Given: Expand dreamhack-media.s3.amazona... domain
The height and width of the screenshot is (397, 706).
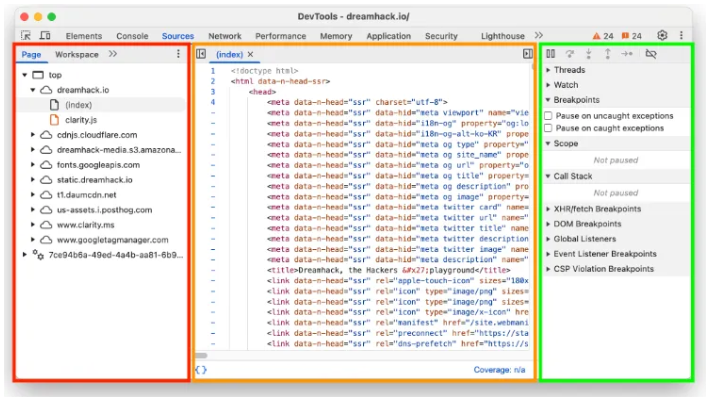Looking at the screenshot, I should 33,150.
